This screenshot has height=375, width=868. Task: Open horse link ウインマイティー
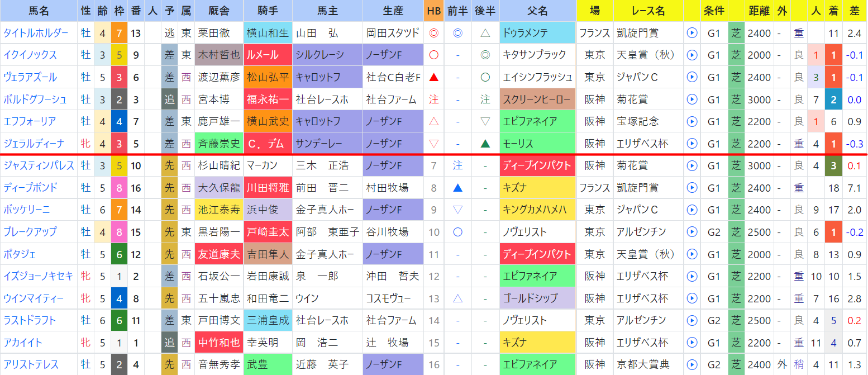click(34, 298)
